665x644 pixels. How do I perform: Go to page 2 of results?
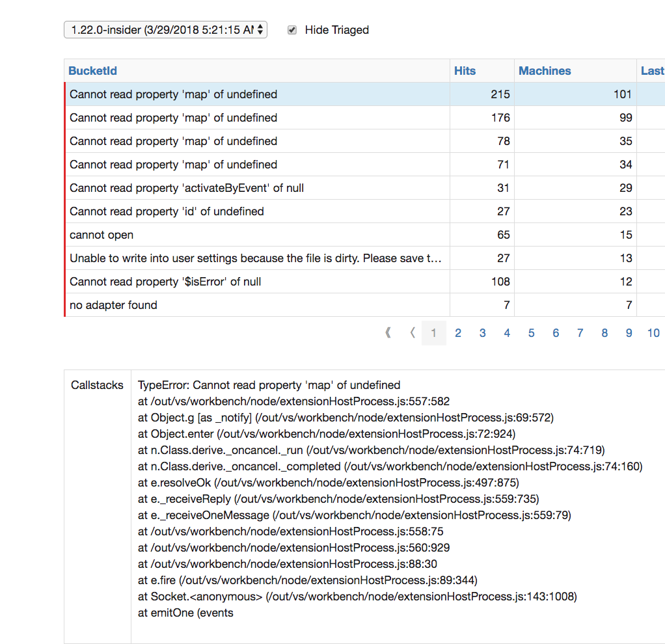(458, 332)
